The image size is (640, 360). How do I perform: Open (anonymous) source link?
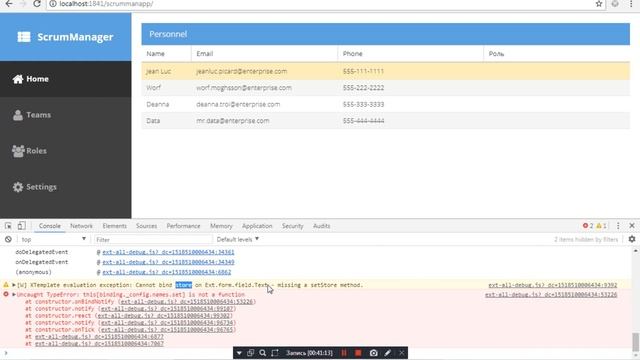(167, 272)
